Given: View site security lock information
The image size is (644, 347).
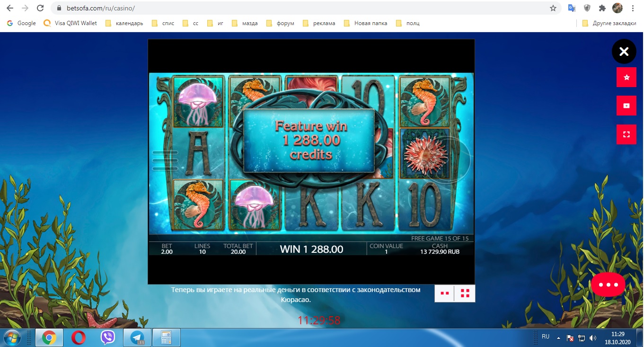Looking at the screenshot, I should 59,9.
